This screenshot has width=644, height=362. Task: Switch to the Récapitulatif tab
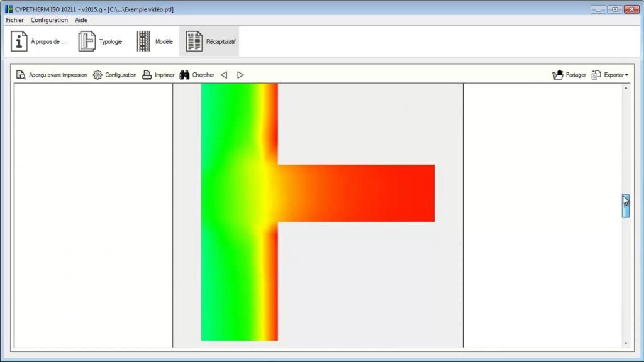209,41
